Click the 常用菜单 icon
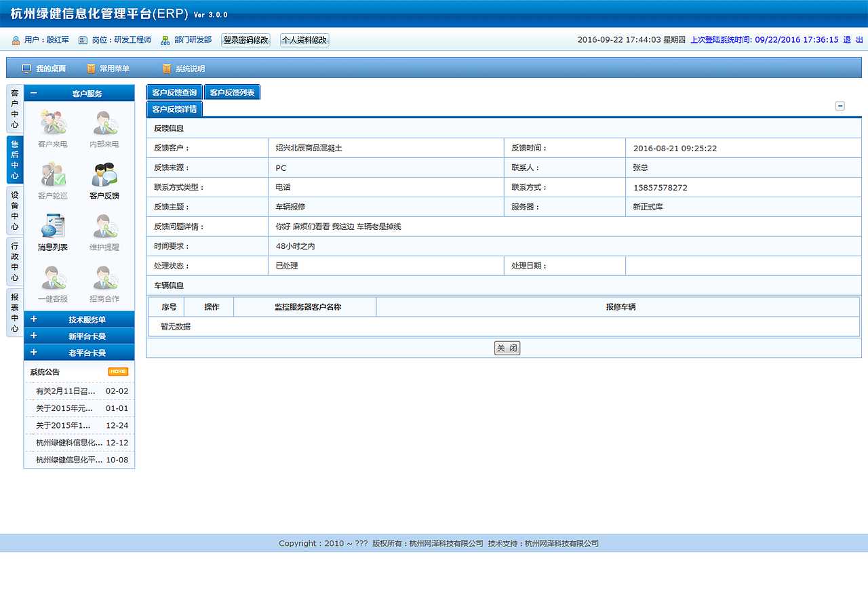The height and width of the screenshot is (594, 868). pyautogui.click(x=91, y=68)
